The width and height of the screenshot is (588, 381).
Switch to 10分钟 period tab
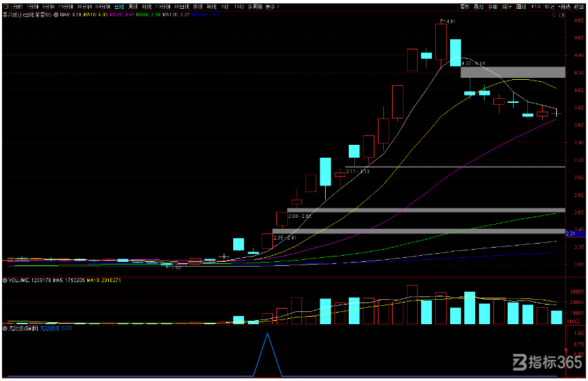pos(163,7)
